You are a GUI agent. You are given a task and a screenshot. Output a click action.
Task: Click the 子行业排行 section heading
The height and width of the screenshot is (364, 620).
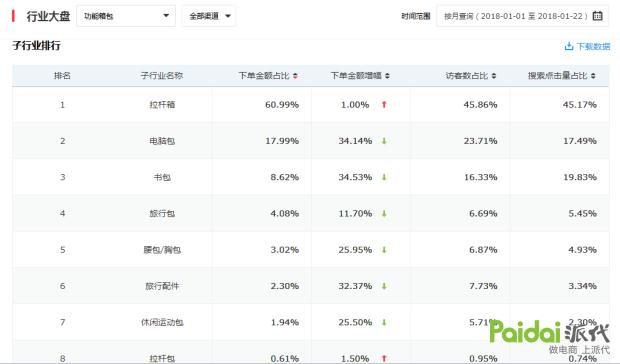tap(36, 45)
